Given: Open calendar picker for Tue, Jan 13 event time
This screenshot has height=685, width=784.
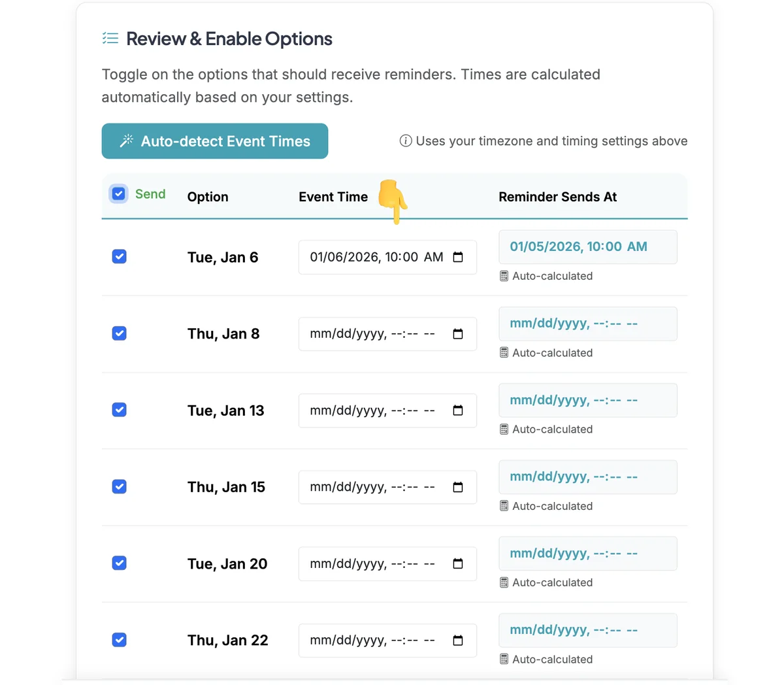Looking at the screenshot, I should click(x=458, y=410).
